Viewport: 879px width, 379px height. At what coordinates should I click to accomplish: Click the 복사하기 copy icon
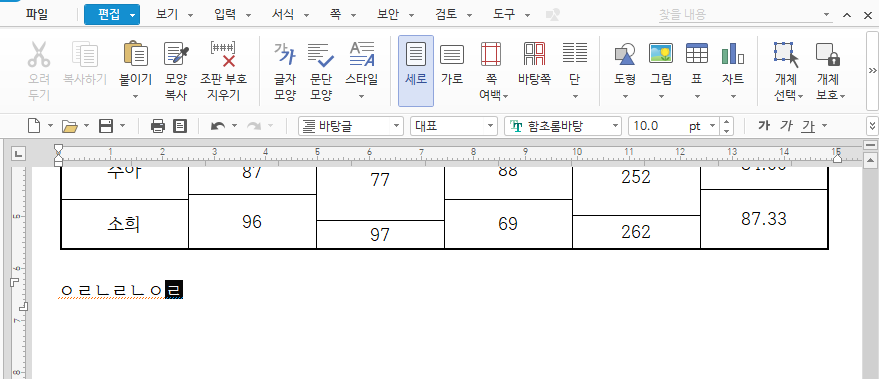pyautogui.click(x=85, y=55)
